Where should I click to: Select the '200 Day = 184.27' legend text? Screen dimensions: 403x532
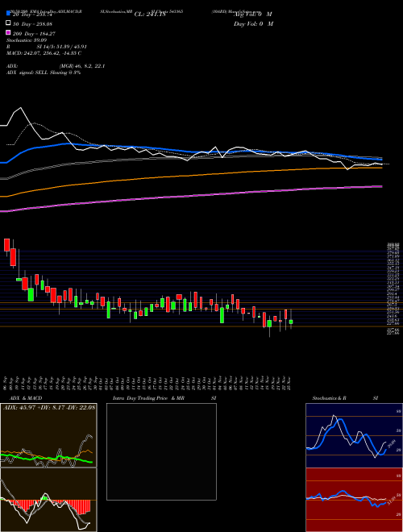[x=35, y=33]
